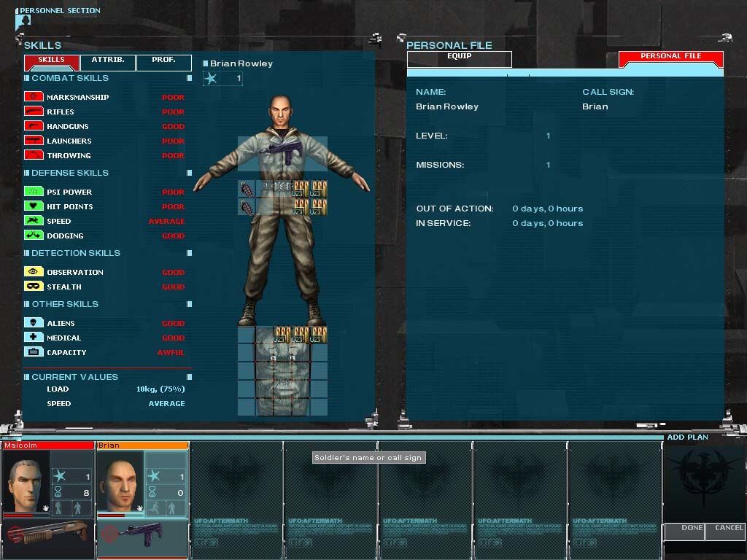Click the Speed skill icon

34,221
